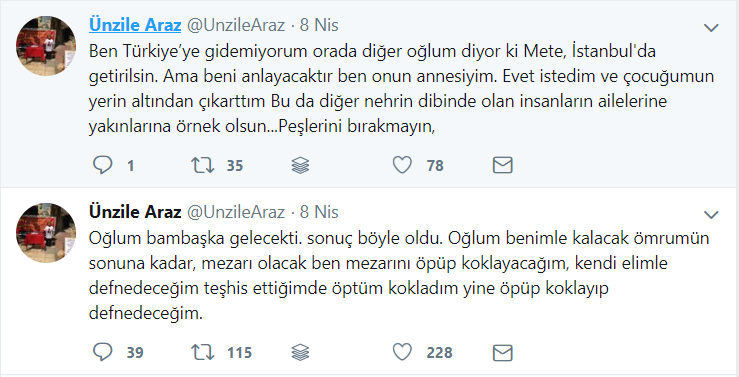Retweet the first tweet with 35 retweets
Viewport: 739px width, 377px height.
(x=202, y=165)
